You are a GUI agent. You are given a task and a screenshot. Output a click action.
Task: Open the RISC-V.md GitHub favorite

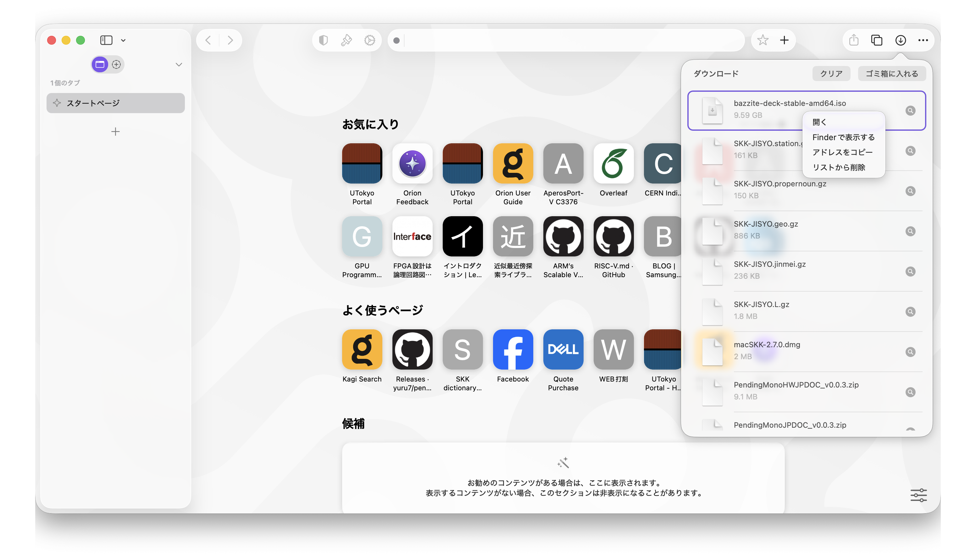point(613,236)
